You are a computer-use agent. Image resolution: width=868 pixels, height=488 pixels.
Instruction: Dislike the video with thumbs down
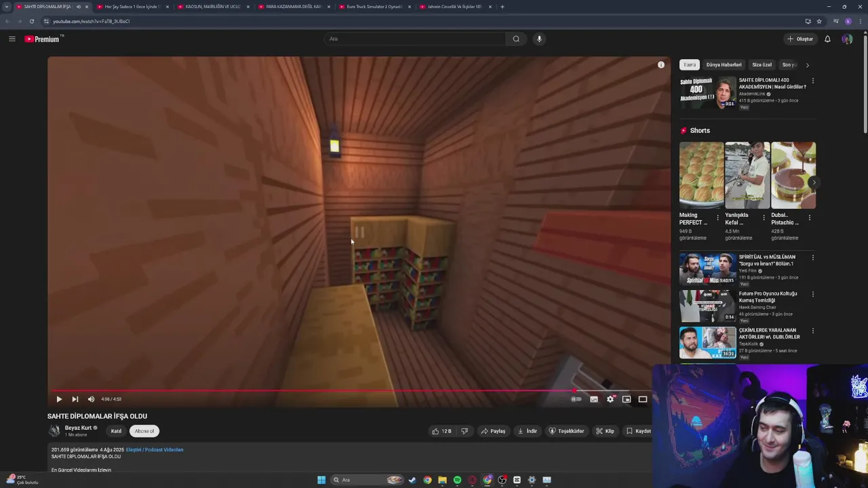(465, 431)
